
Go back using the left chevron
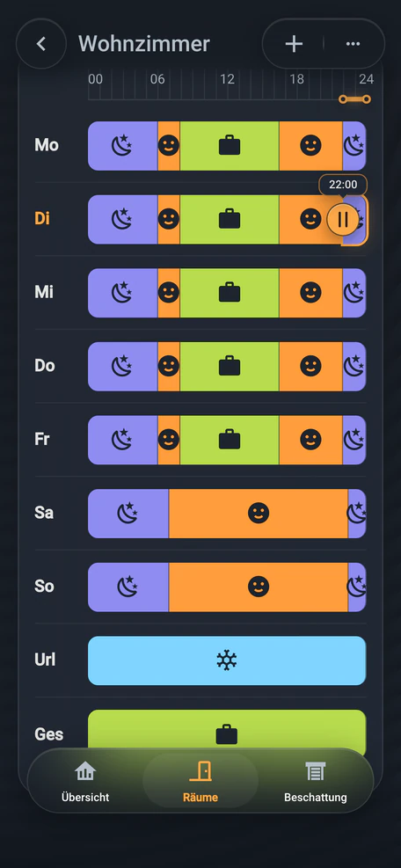pyautogui.click(x=41, y=44)
